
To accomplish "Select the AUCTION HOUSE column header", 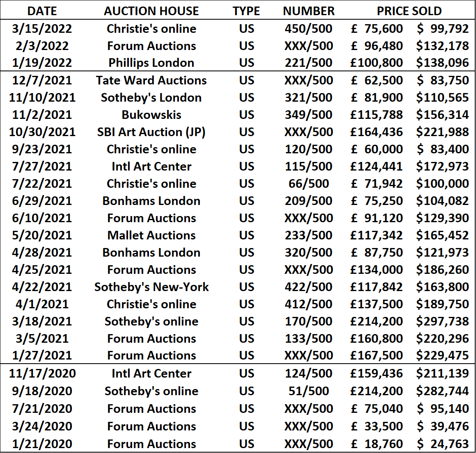I will [151, 11].
